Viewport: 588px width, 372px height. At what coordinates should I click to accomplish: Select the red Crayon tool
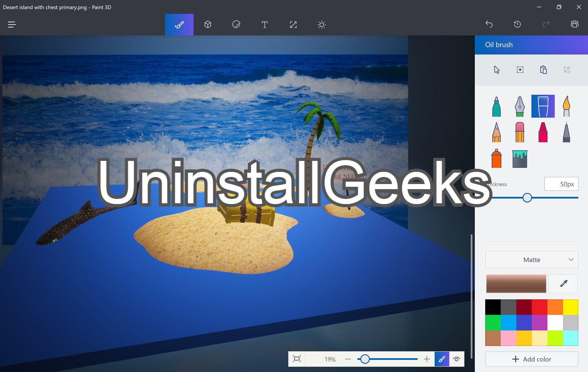tap(543, 132)
